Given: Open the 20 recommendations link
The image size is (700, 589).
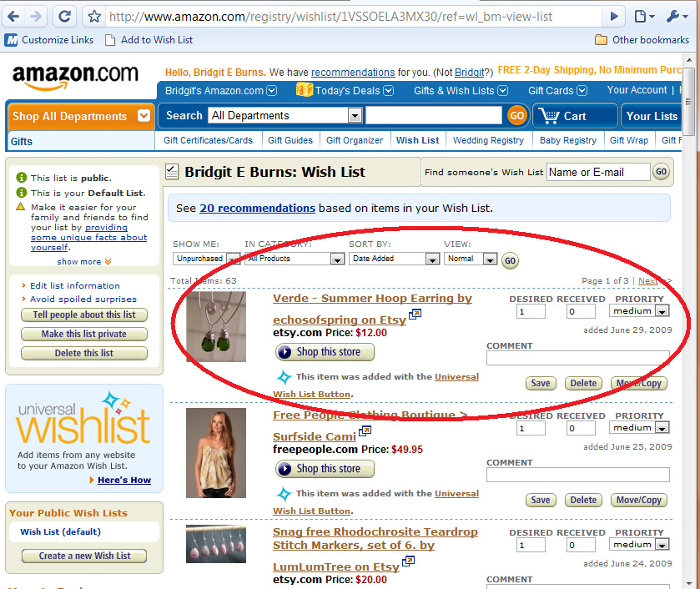Looking at the screenshot, I should click(257, 208).
